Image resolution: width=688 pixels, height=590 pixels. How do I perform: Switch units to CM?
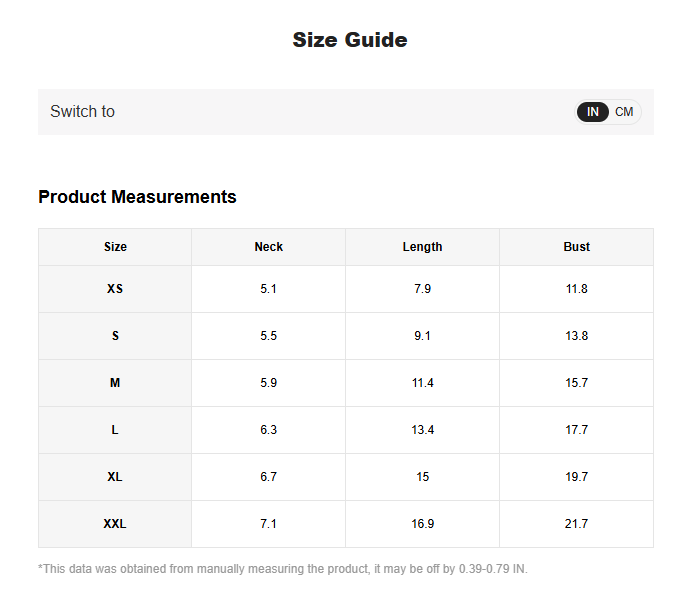(624, 112)
